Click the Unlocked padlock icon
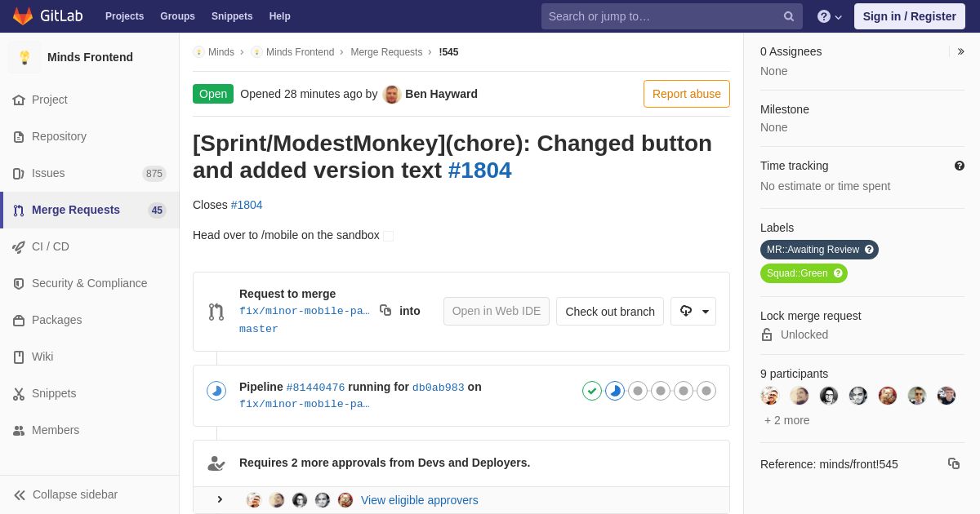Image resolution: width=980 pixels, height=514 pixels. (767, 335)
